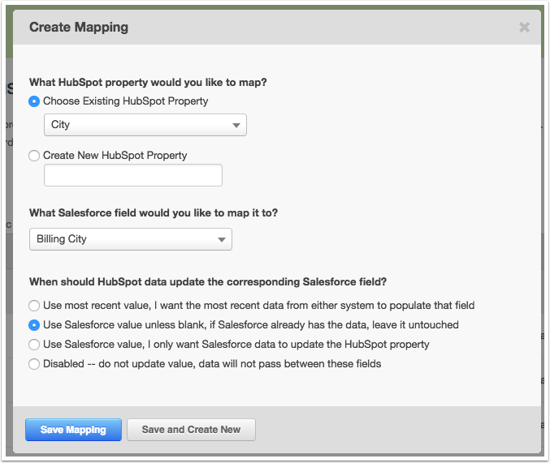Click Save and Create New button
Screen dimensions: 550x463
(191, 430)
